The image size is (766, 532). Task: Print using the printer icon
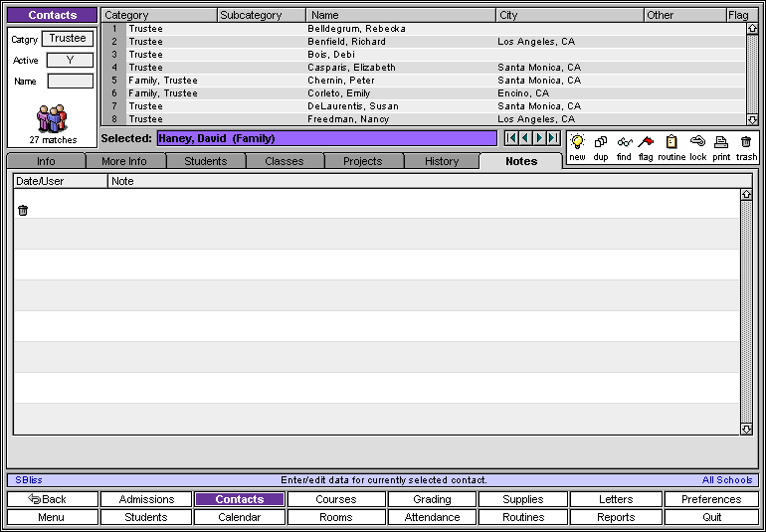721,142
